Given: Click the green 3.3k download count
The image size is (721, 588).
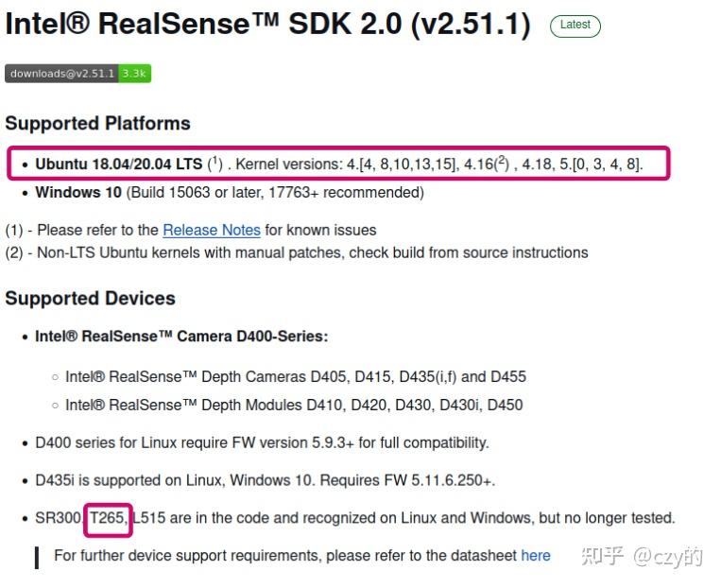Looking at the screenshot, I should (134, 74).
